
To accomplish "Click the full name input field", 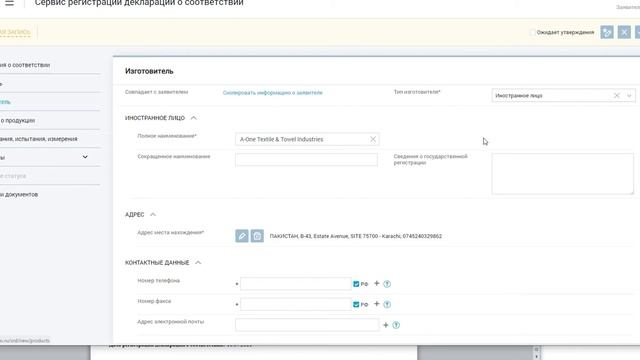I will (307, 139).
